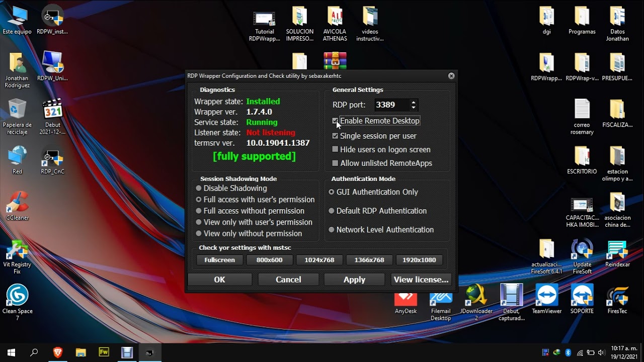Click into the RDP port field
Image resolution: width=644 pixels, height=362 pixels.
pos(392,105)
